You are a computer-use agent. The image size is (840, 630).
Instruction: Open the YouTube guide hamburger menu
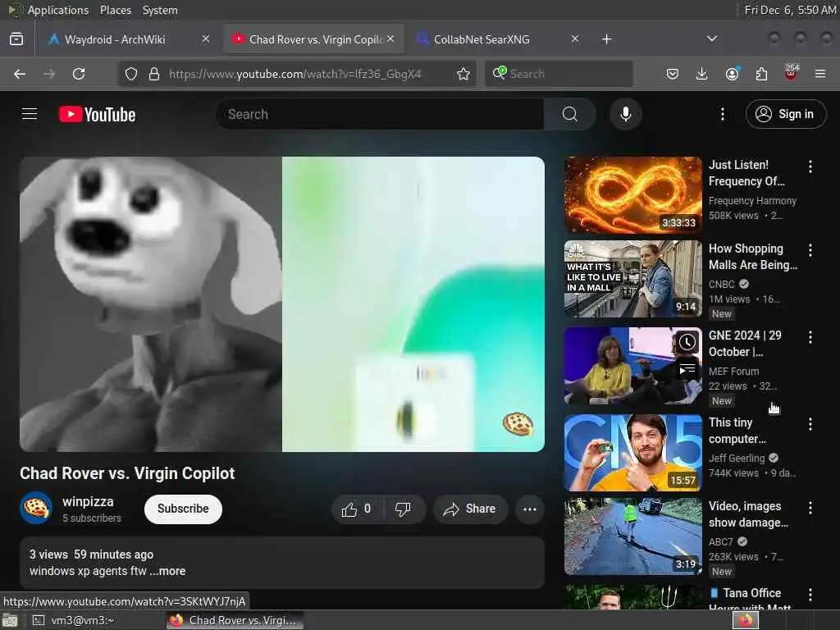pos(30,114)
